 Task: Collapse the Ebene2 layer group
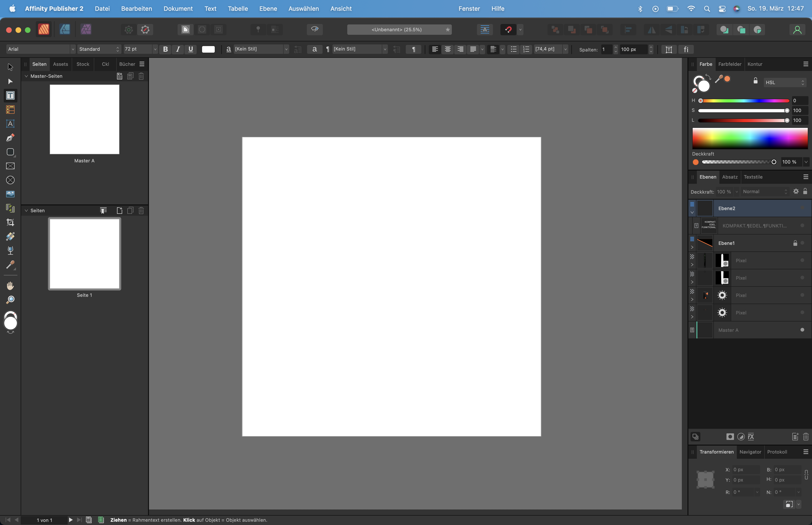coord(692,212)
